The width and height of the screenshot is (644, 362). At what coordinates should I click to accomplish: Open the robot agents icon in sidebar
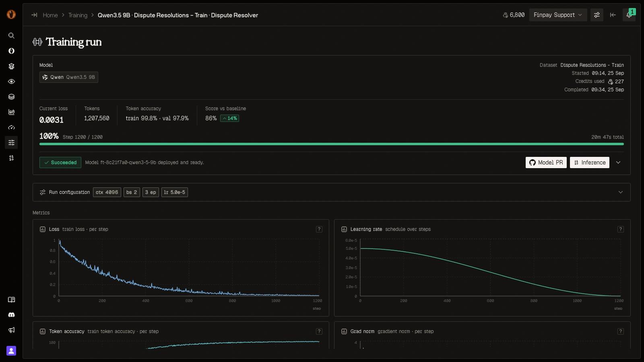[11, 66]
